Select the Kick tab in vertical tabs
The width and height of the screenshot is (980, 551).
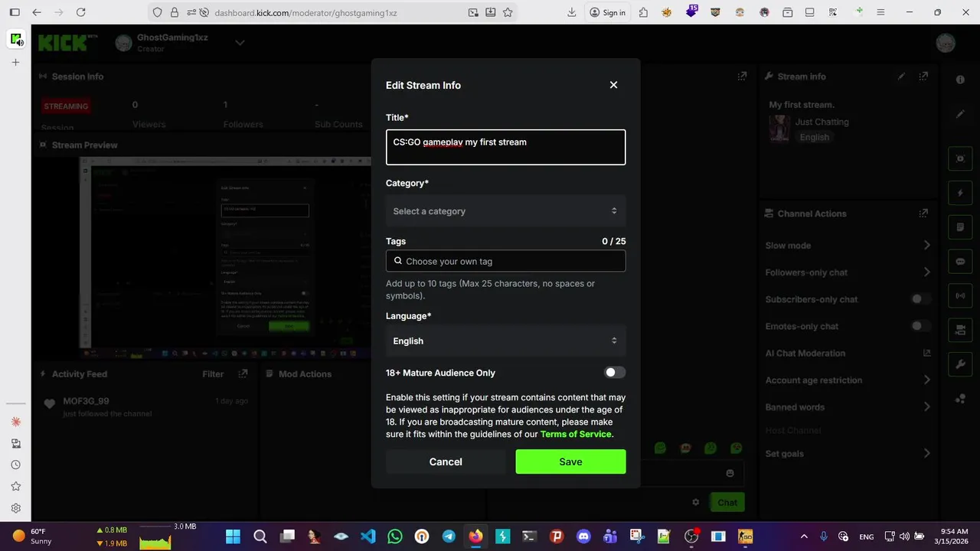15,39
